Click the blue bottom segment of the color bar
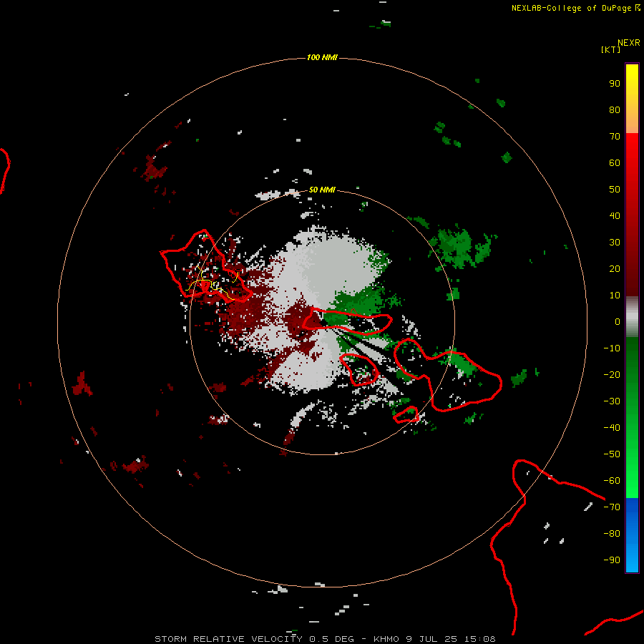644x644 pixels. click(632, 535)
